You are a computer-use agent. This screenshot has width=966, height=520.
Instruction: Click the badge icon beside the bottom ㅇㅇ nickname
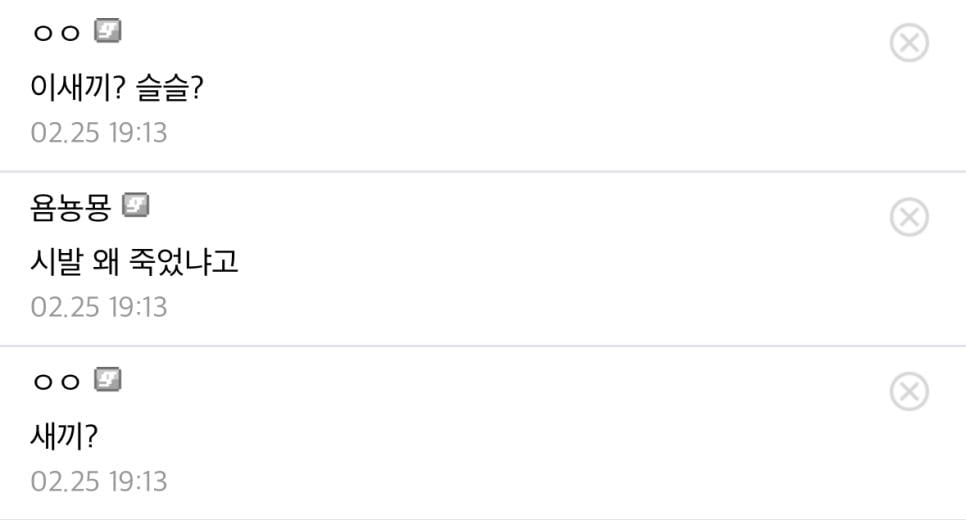[107, 380]
